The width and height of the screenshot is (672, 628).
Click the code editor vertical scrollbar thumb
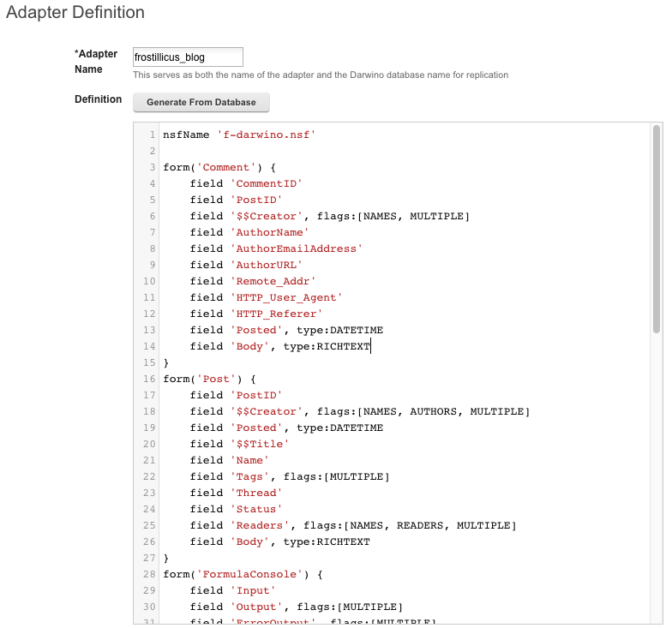click(657, 228)
